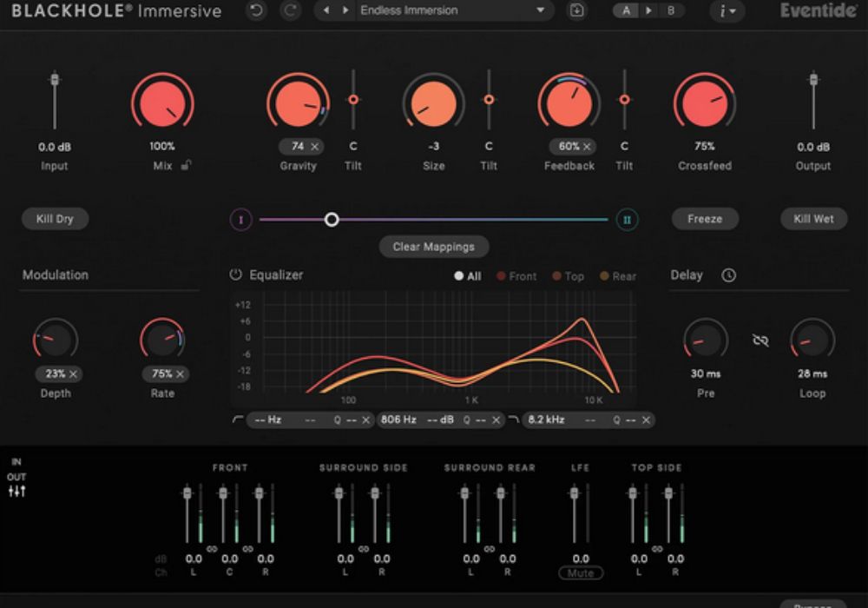Image resolution: width=868 pixels, height=608 pixels.
Task: Toggle link between Front L and C
Action: pyautogui.click(x=212, y=549)
